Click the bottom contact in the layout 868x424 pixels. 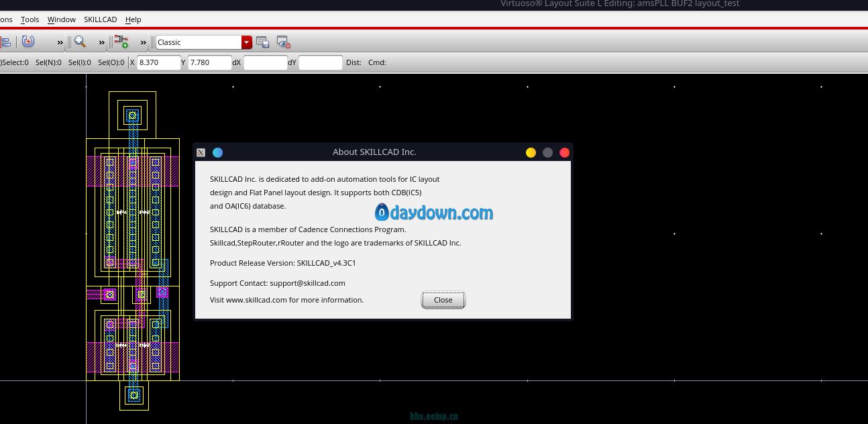[133, 394]
